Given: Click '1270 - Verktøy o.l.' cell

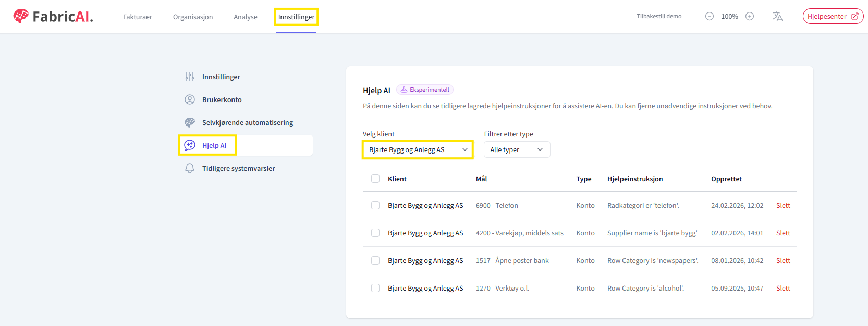Looking at the screenshot, I should (503, 288).
